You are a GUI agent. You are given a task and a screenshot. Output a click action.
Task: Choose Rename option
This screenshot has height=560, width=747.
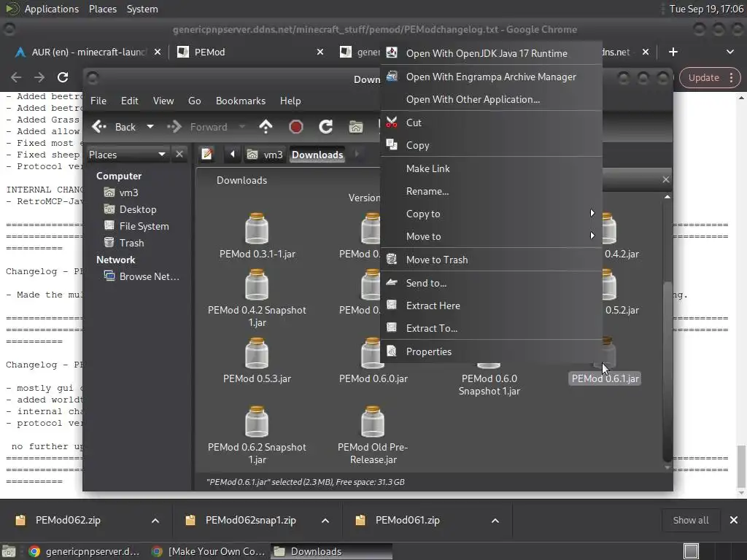click(491, 191)
